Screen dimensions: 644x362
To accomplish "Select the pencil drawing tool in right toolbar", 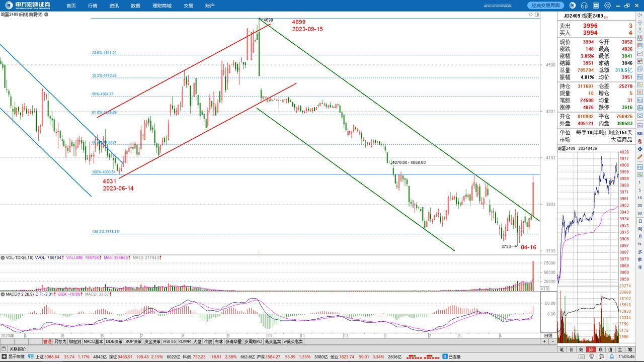I will (639, 157).
